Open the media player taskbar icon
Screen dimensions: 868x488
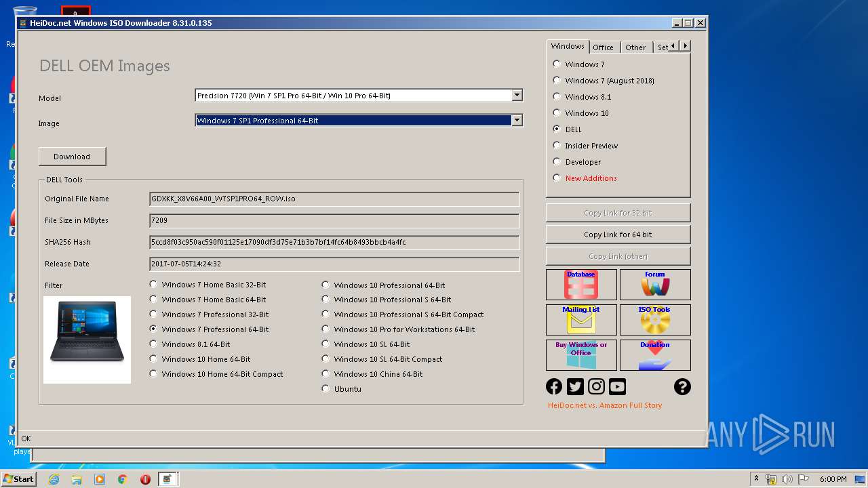point(100,479)
